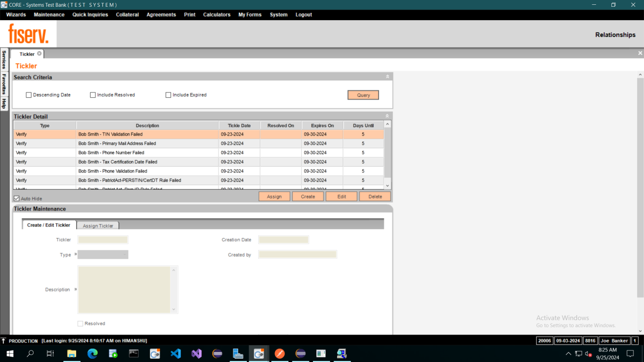644x362 pixels.
Task: Toggle the Resolved checkbox in Tickler Maintenance
Action: click(80, 324)
